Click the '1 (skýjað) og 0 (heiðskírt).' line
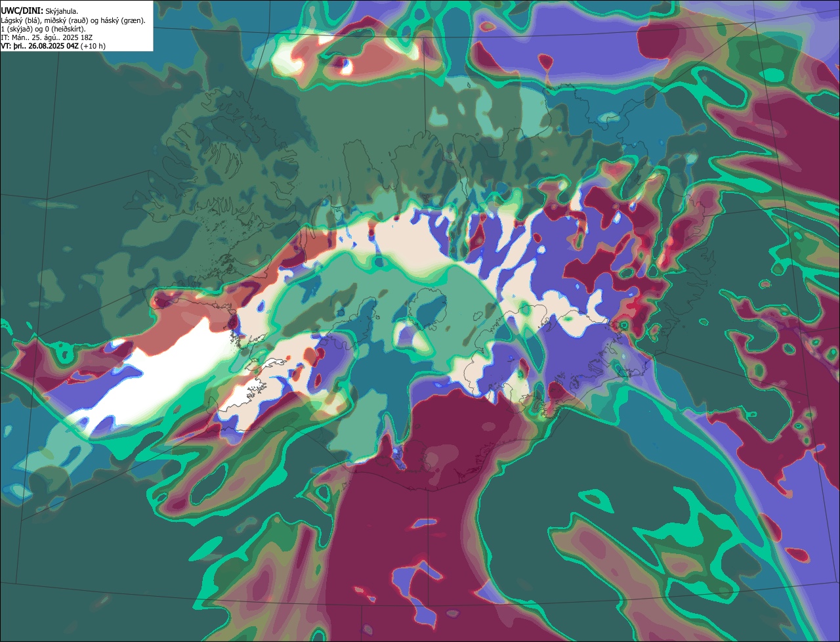Screen dimensions: 840x642 click(x=43, y=29)
